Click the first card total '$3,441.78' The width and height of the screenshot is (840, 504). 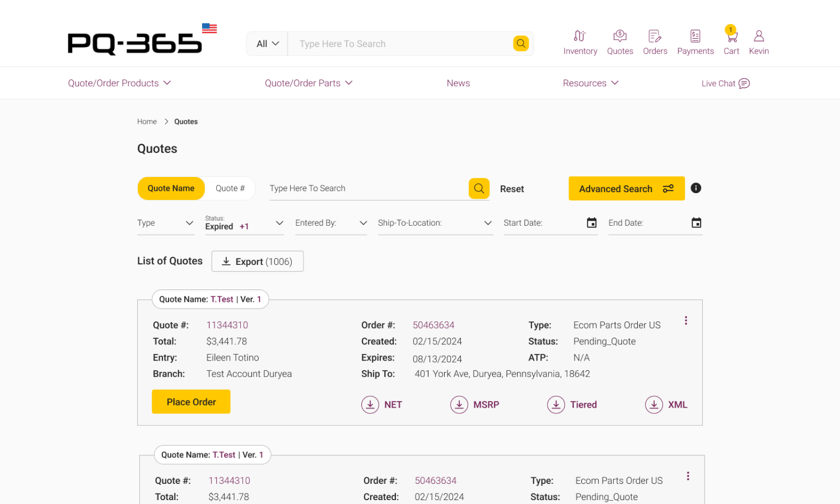(227, 341)
